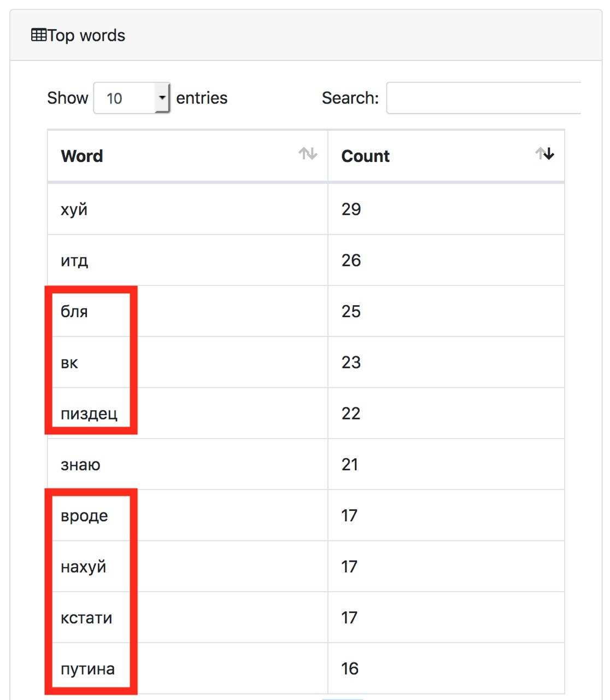The width and height of the screenshot is (610, 700).
Task: Click the count cell showing 16
Action: [446, 668]
